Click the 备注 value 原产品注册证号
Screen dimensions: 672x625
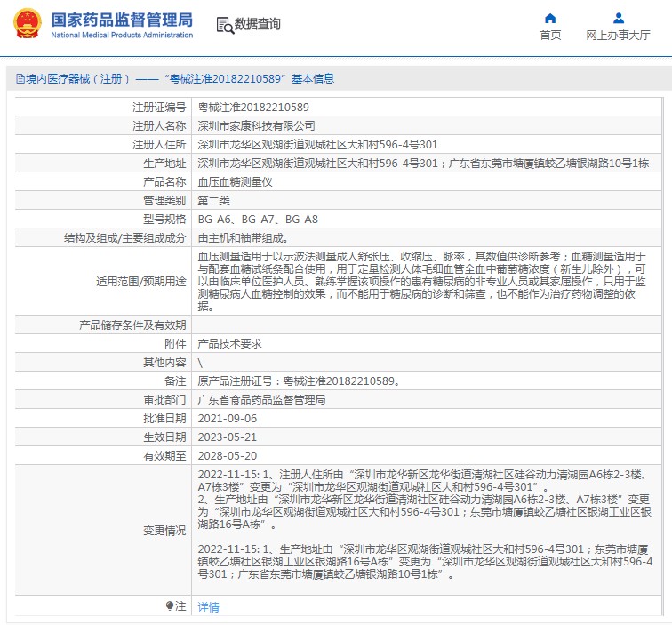tap(299, 381)
